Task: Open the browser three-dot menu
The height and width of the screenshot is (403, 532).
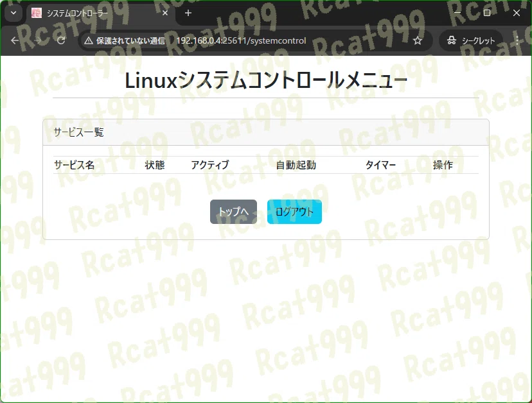Action: [x=517, y=40]
